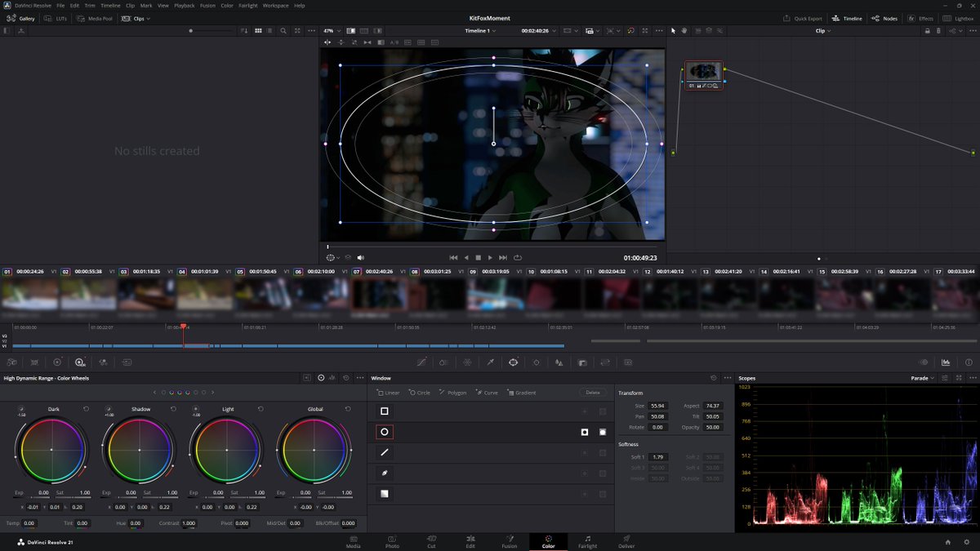Open the Key palette icon
Screen dimensions: 980x551
582,362
